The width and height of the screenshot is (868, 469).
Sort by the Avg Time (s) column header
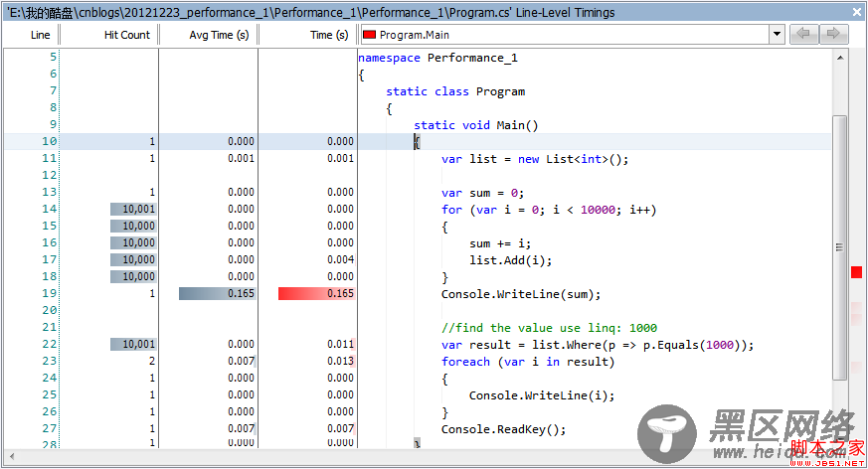pos(219,35)
